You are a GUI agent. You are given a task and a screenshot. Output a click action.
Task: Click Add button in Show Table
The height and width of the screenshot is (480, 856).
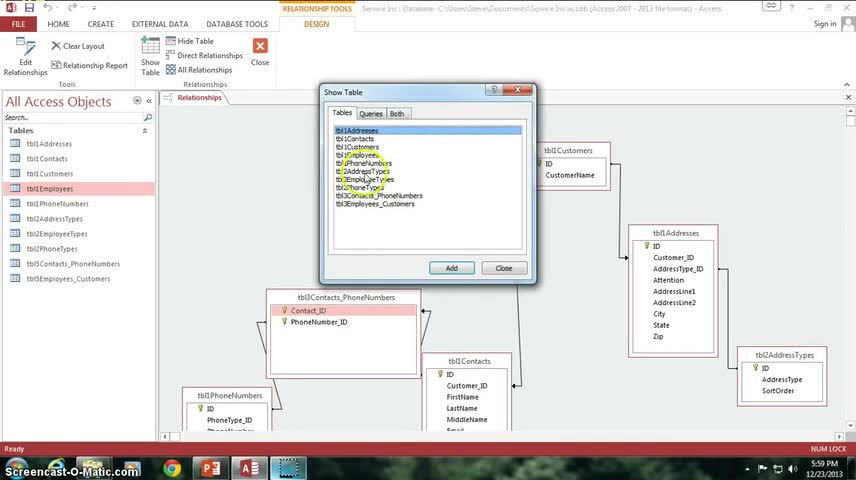pos(451,268)
